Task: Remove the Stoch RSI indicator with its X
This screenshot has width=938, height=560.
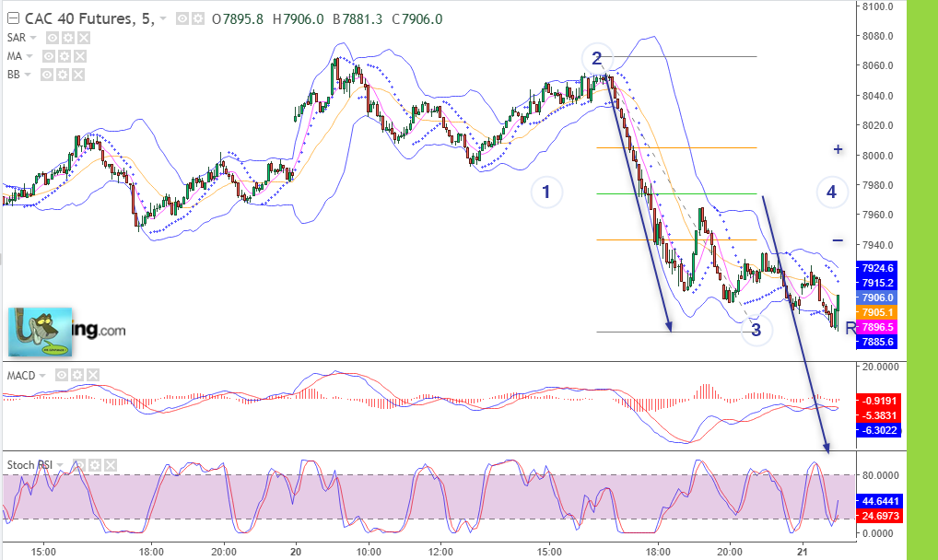Action: click(x=110, y=465)
